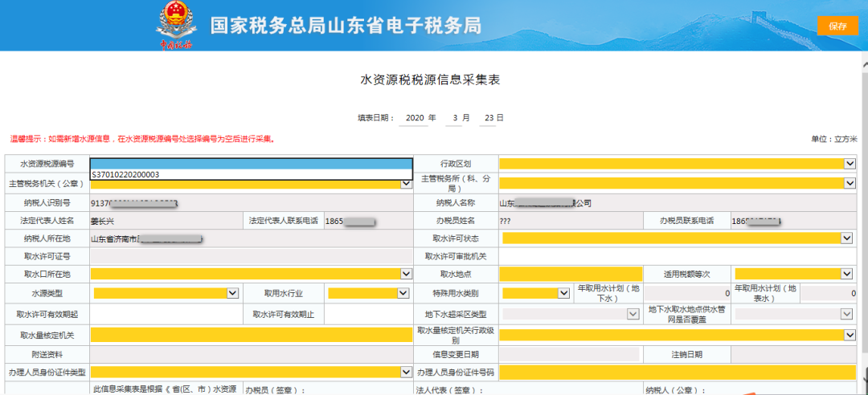
Task: Click the 取水量核定机关 input field
Action: point(251,334)
